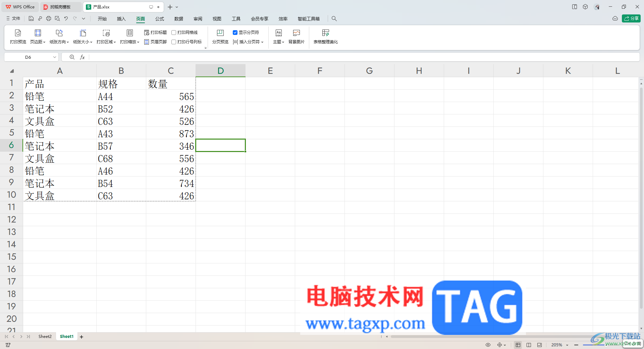Open insert page break (插入分页符) dropdown

pos(248,42)
